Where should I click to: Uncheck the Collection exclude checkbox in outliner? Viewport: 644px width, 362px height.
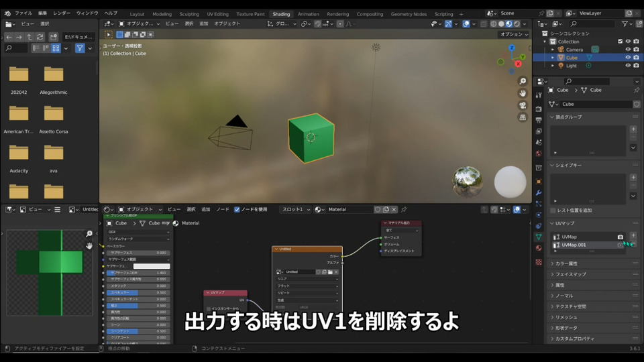(620, 42)
